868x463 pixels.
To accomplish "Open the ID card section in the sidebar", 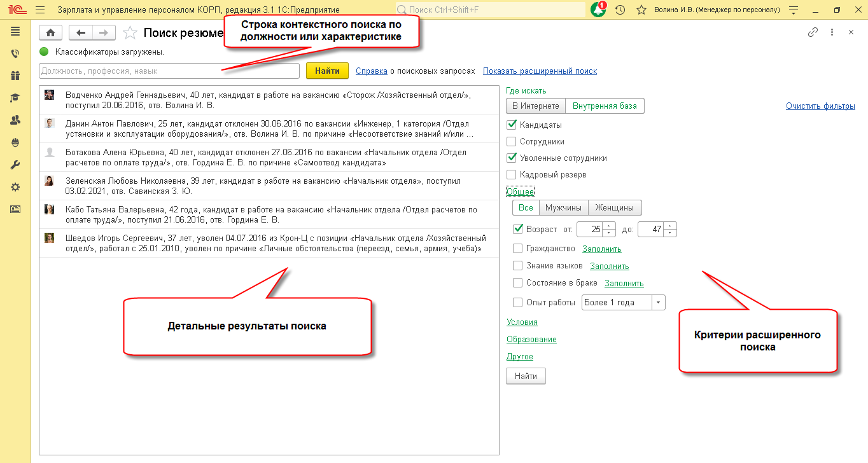I will tap(15, 209).
